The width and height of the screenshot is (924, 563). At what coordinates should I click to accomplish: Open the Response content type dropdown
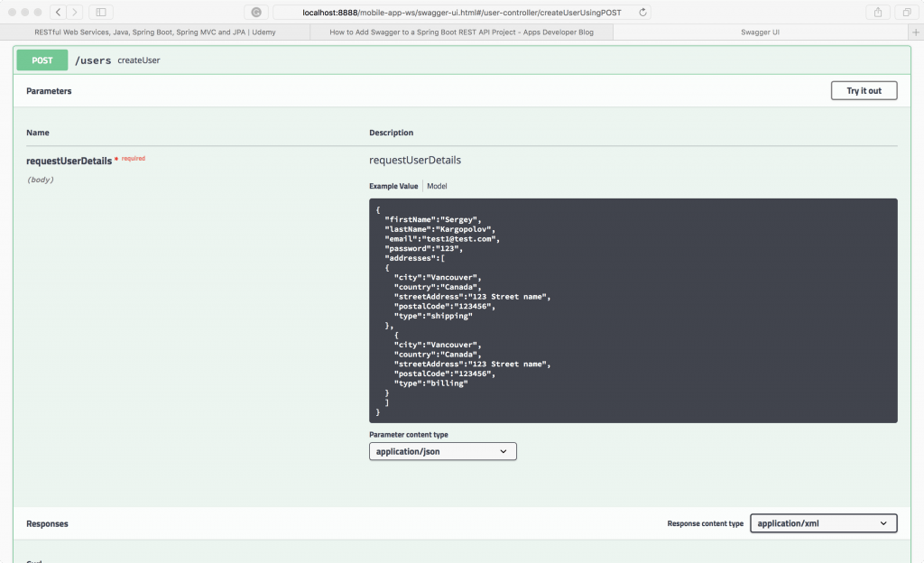point(823,523)
